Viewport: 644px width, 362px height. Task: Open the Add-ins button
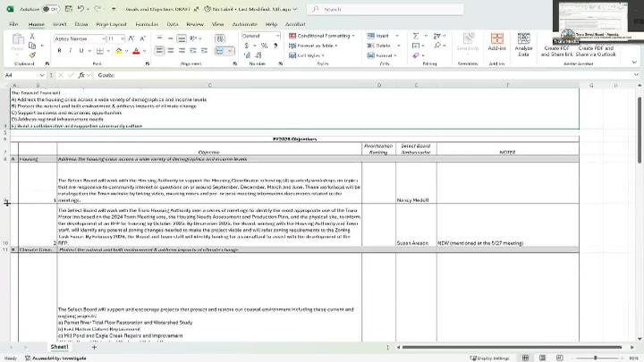pyautogui.click(x=496, y=41)
